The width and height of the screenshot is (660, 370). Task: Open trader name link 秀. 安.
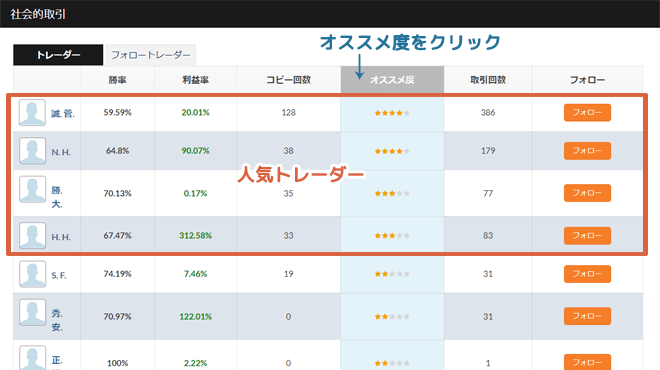[x=57, y=320]
